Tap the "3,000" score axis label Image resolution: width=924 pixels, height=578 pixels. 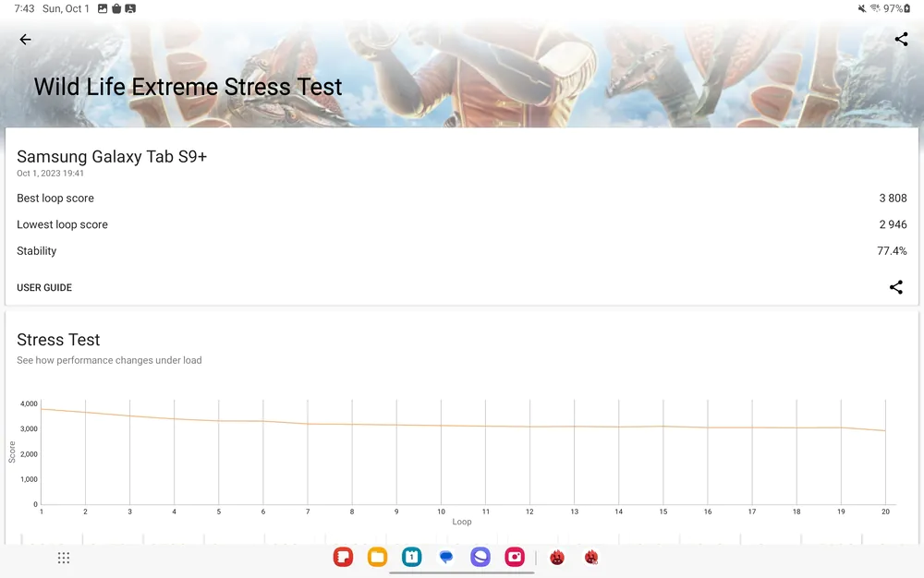(x=29, y=429)
